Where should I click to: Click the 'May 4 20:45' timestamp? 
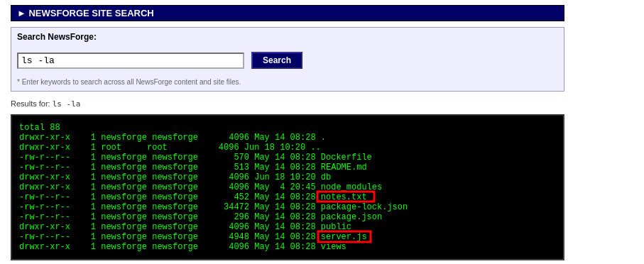pyautogui.click(x=285, y=187)
